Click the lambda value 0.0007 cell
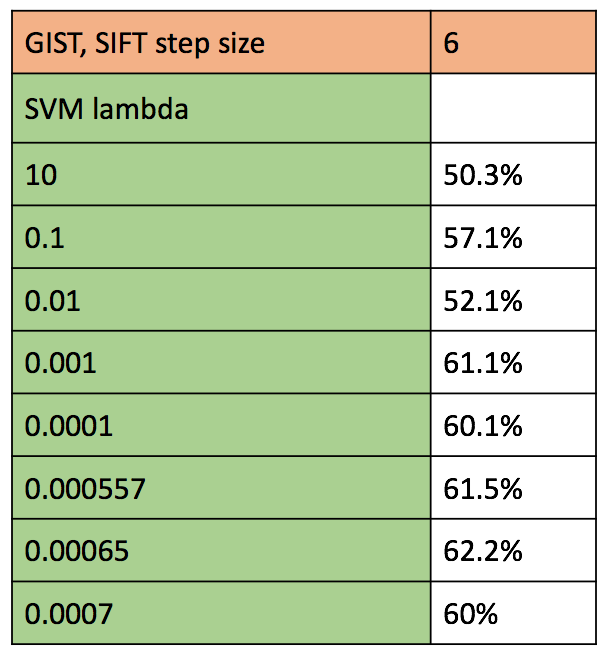 pos(221,612)
